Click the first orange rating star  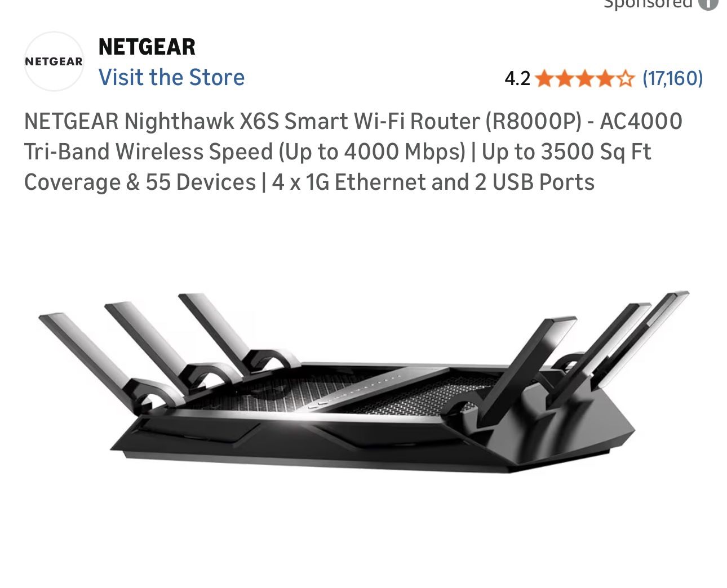543,78
